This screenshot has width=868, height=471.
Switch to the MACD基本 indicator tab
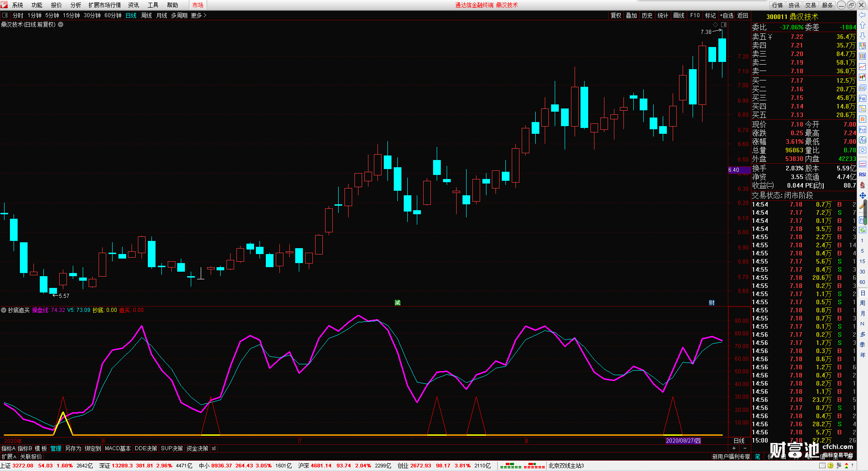118,448
